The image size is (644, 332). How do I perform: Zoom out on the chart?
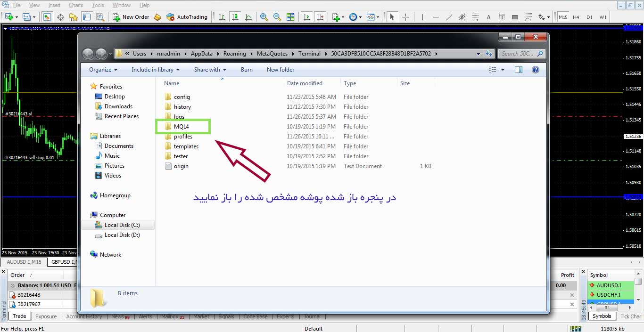(277, 17)
